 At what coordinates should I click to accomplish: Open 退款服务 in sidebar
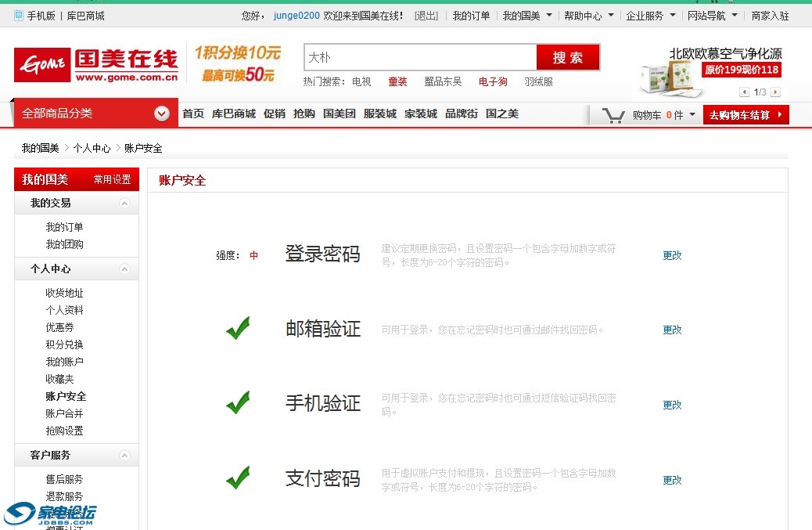(64, 496)
